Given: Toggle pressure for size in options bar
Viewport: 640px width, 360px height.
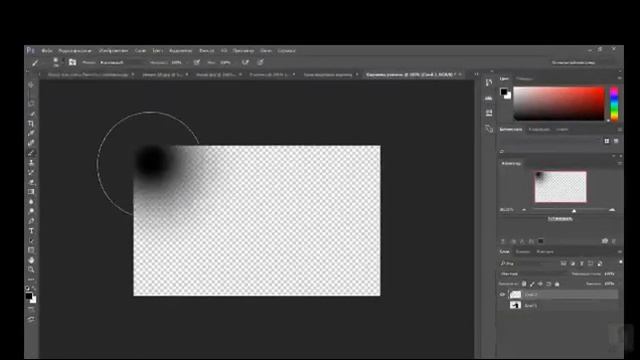Looking at the screenshot, I should pyautogui.click(x=260, y=62).
